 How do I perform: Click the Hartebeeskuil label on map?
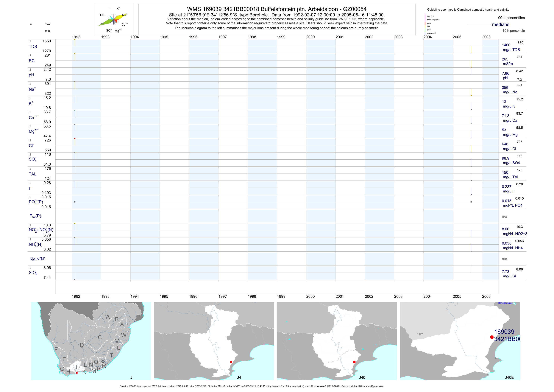coord(505,303)
